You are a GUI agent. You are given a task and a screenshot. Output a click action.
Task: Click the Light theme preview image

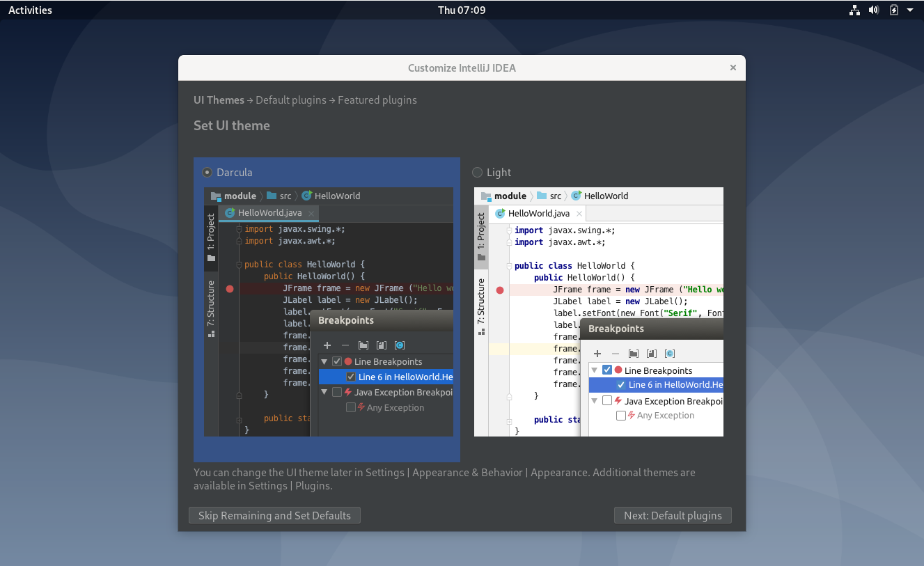tap(599, 312)
